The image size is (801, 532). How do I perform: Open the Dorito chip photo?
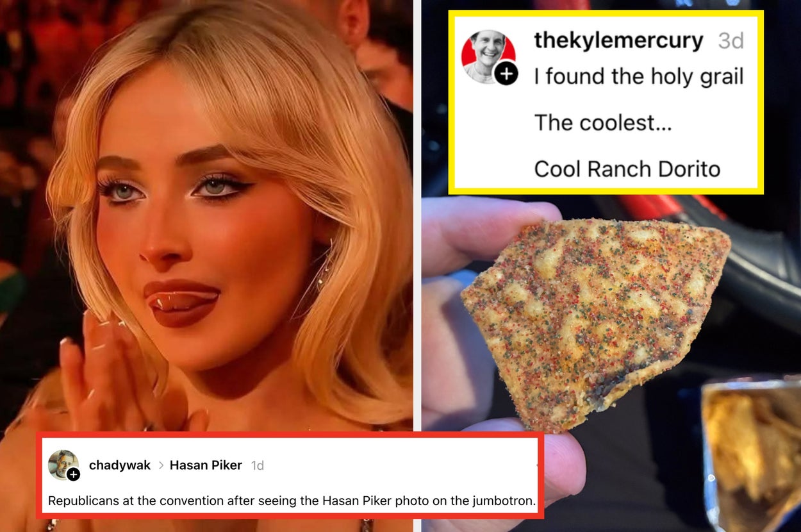(596, 320)
